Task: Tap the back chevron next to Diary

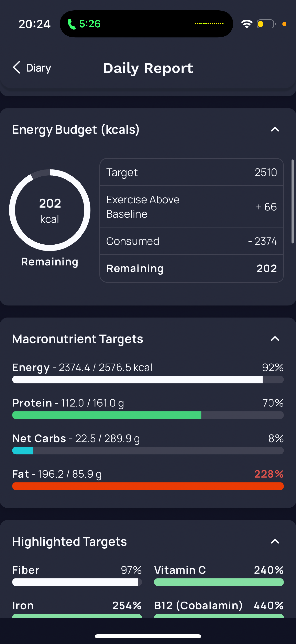Action: (x=16, y=68)
